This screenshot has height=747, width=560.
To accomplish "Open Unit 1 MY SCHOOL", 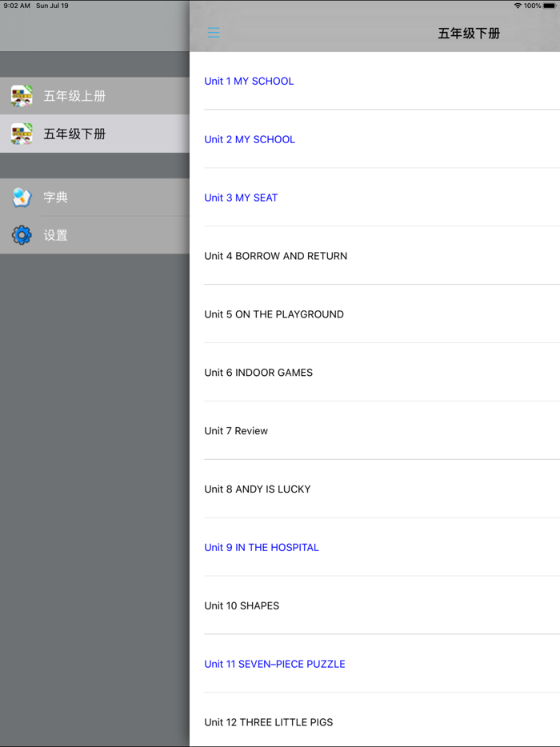I will [x=374, y=81].
